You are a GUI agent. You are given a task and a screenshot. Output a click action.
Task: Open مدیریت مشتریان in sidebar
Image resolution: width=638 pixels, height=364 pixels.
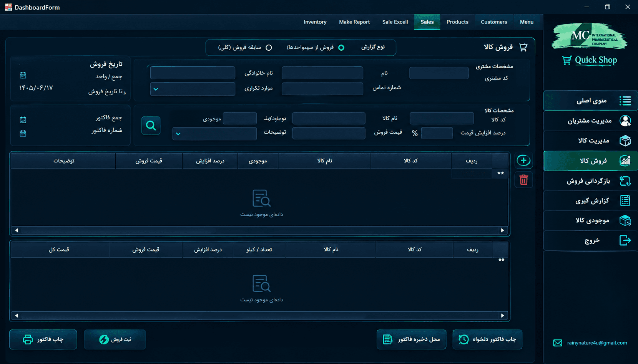point(590,121)
